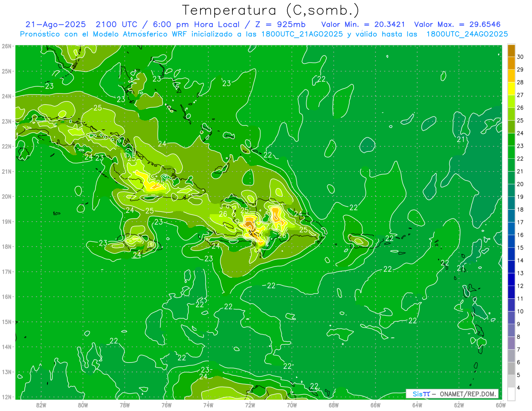The width and height of the screenshot is (532, 411).
Task: Select the date text '21-Ago-2025'
Action: [x=55, y=24]
